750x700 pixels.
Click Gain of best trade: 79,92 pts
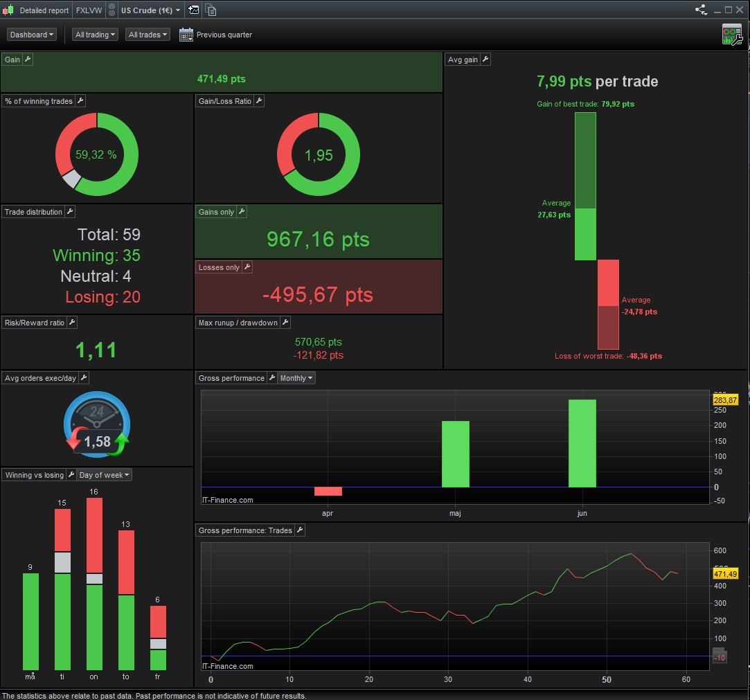(x=585, y=104)
